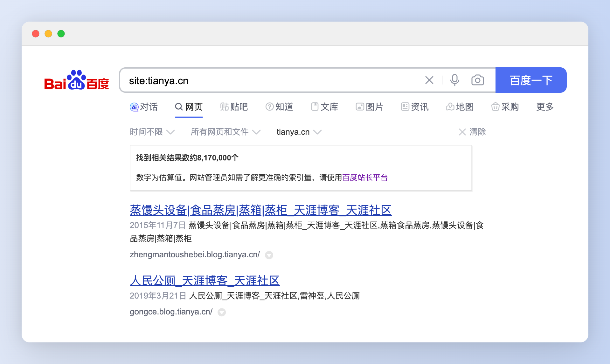Expand the 所有网页和文件 file type filter
This screenshot has height=364, width=610.
[x=225, y=132]
